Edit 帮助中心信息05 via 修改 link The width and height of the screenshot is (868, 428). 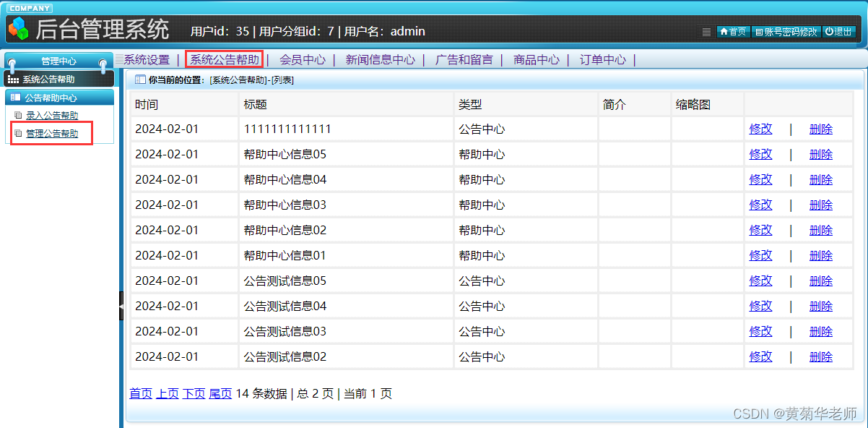[760, 155]
